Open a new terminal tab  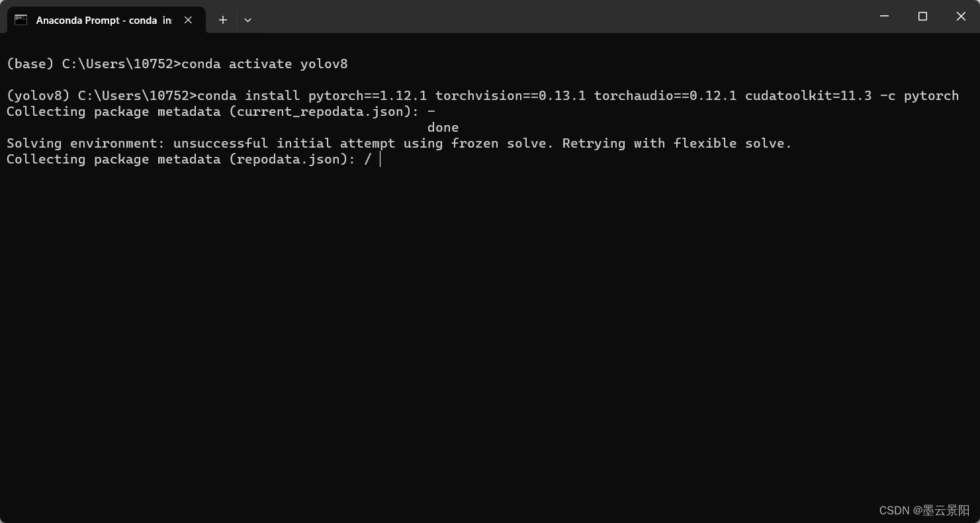[x=222, y=20]
